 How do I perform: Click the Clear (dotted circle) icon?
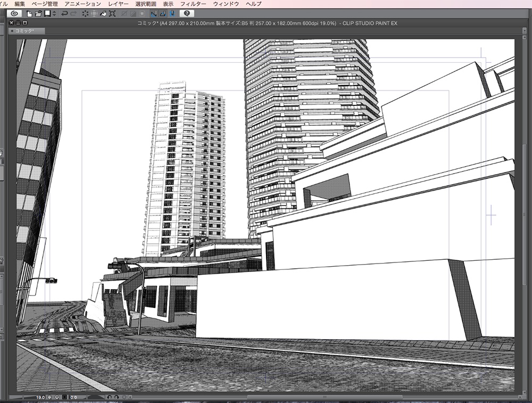point(85,14)
